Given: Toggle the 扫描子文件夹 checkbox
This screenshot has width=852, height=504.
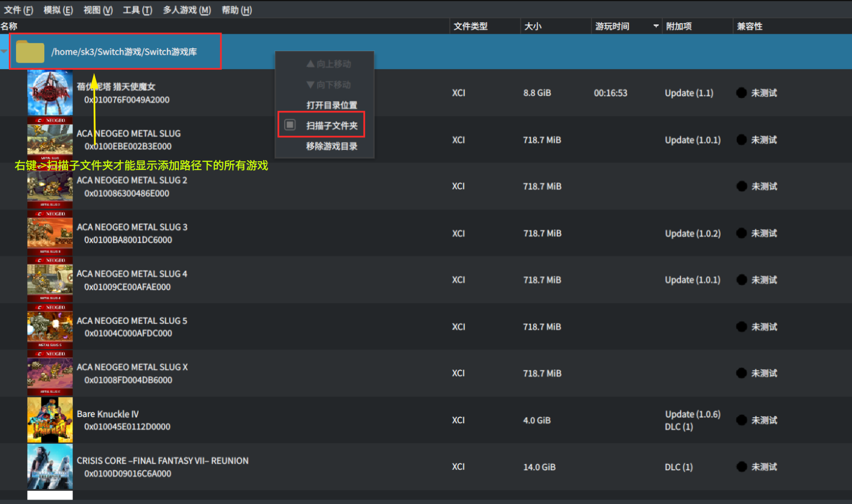Looking at the screenshot, I should 290,125.
